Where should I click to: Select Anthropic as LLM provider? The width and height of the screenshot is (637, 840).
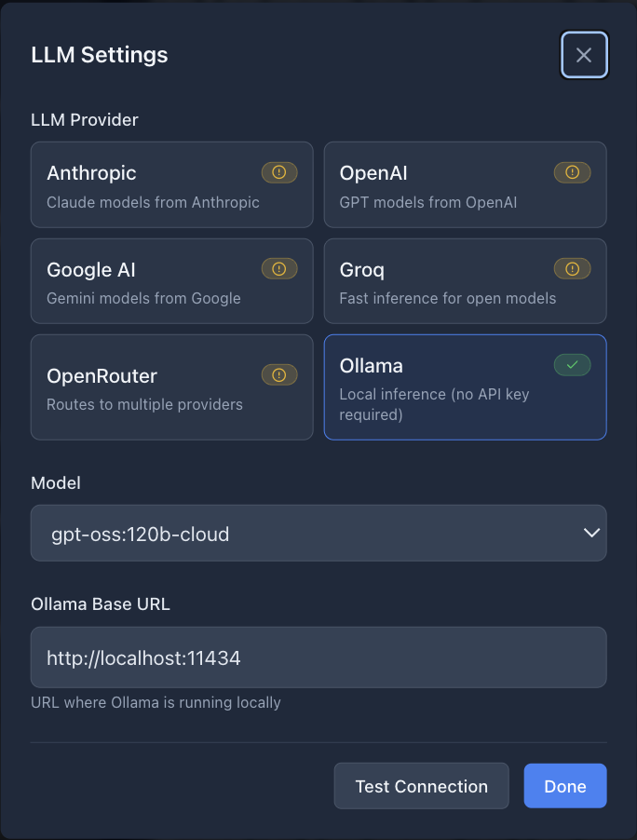[x=172, y=184]
